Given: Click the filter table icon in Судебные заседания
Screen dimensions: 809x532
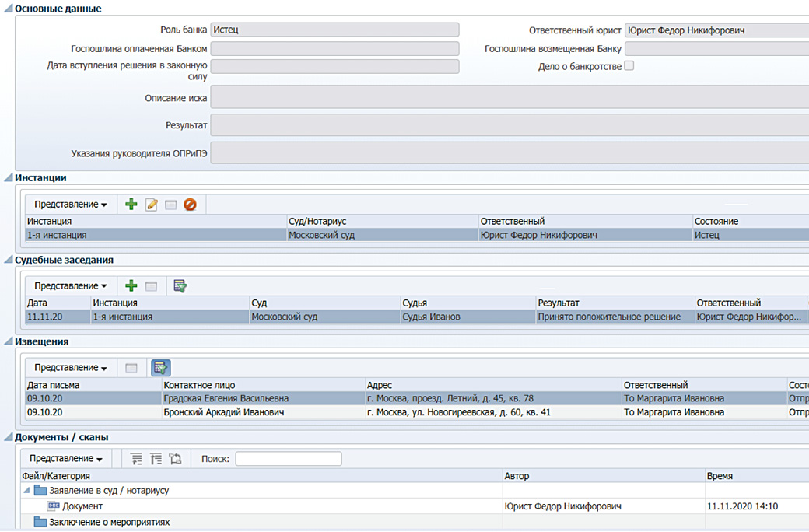Looking at the screenshot, I should point(180,286).
